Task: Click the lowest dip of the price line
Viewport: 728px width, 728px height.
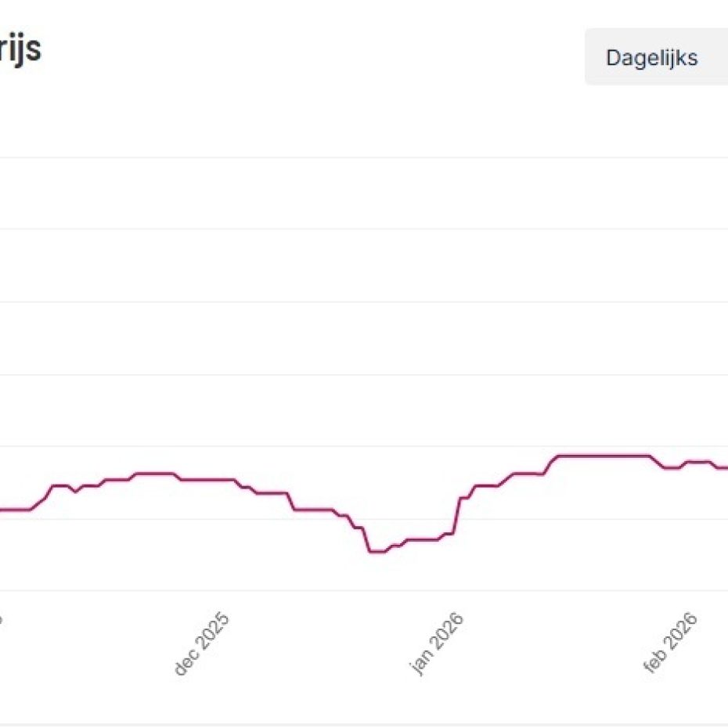Action: pos(377,552)
